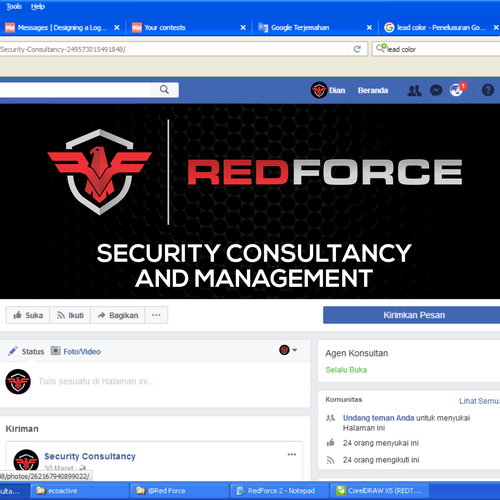Switch to the CorelDRAW X5 taskbar window
The image size is (500, 500).
point(379,491)
